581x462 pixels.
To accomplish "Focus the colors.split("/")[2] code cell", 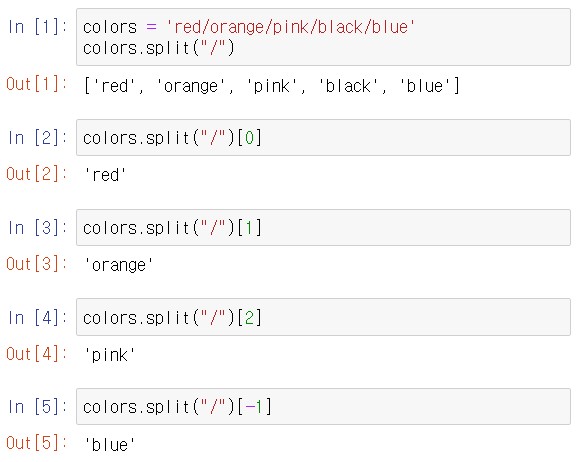I will pos(323,317).
